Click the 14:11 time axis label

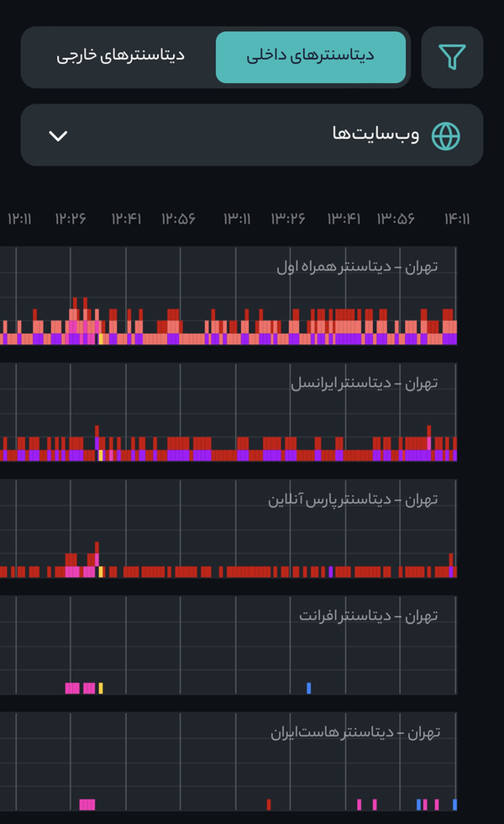click(456, 219)
